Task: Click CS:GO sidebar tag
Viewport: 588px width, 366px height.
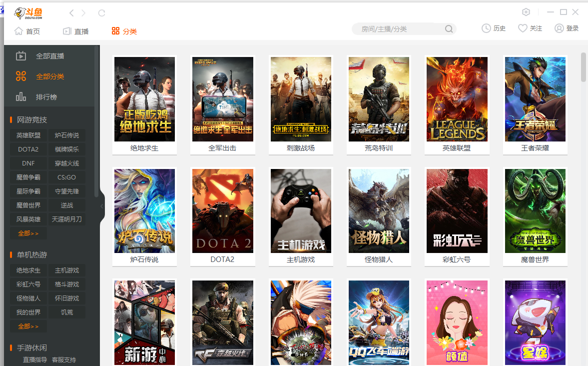Action: 67,177
